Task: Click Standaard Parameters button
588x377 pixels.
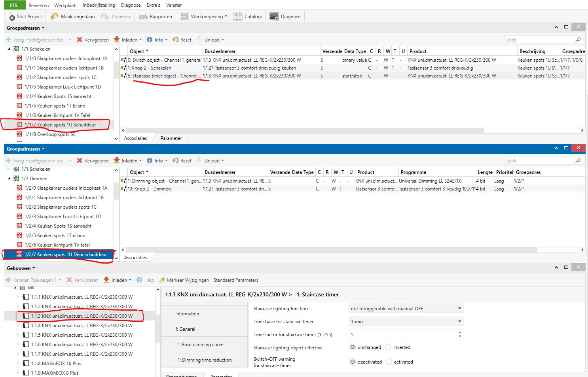Action: point(235,280)
